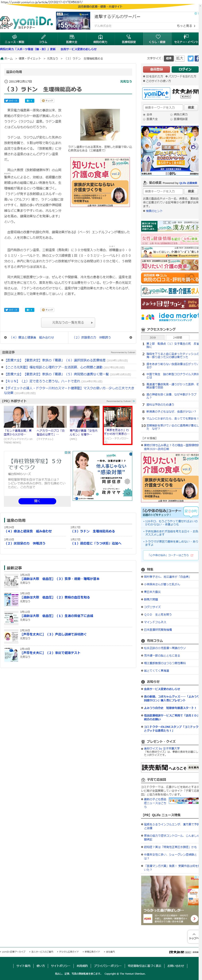Share the article via top Twitter icon
Viewport: 202px width, 980px height.
click(x=191, y=59)
